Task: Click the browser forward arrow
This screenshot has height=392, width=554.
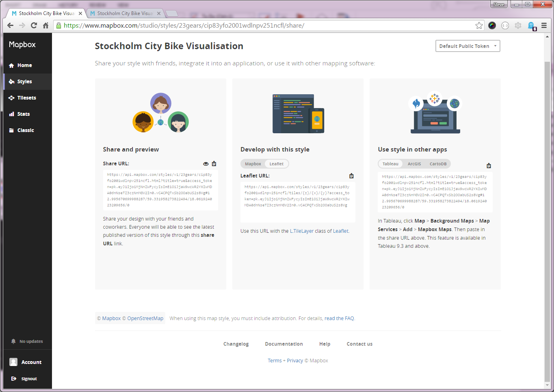Action: tap(22, 25)
